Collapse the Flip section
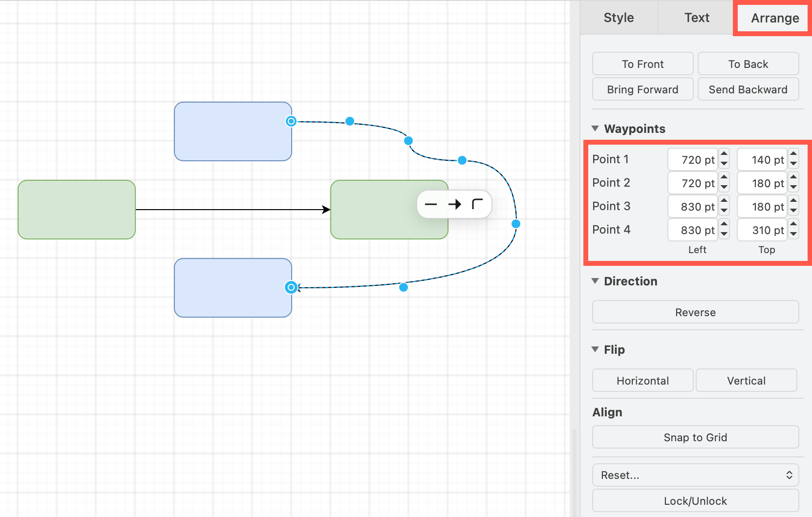Viewport: 812px width, 517px height. point(595,349)
